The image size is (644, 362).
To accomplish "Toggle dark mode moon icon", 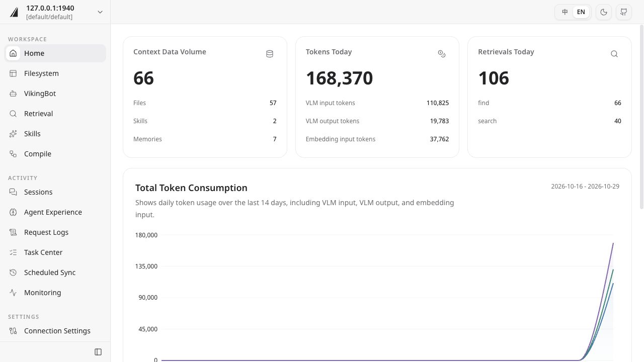I will [x=604, y=12].
